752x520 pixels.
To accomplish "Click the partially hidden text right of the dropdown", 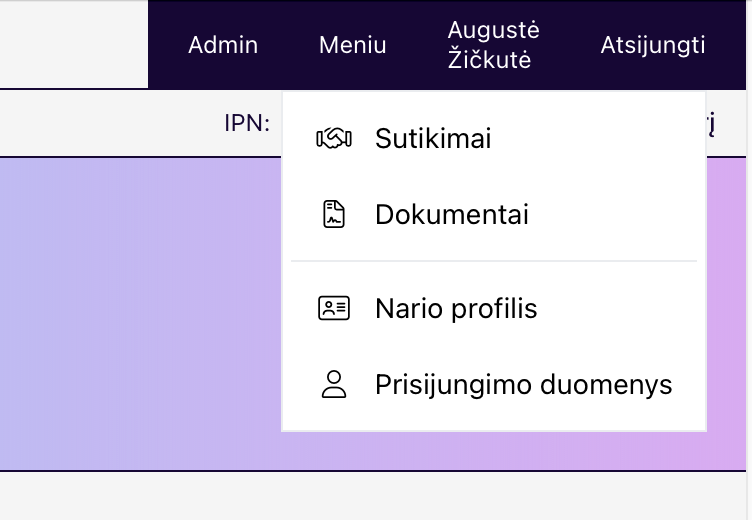I will tap(712, 123).
